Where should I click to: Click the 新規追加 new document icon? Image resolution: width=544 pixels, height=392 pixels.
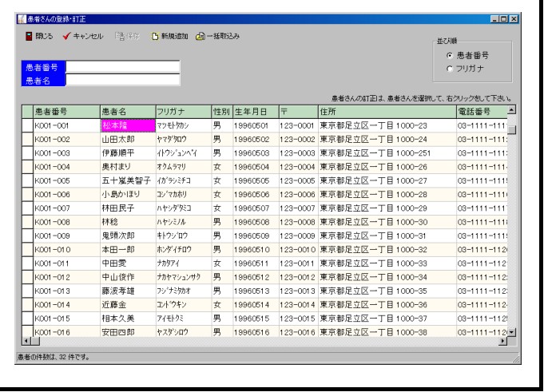tap(155, 36)
